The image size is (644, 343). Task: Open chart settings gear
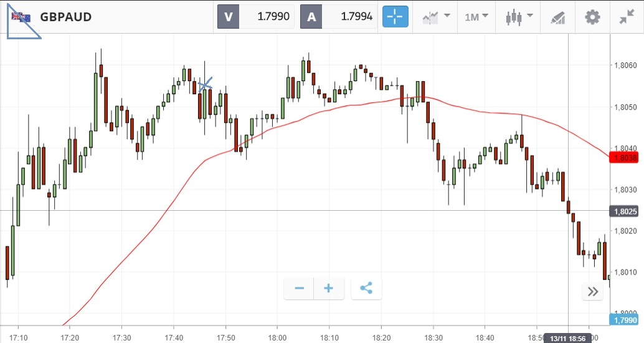click(592, 17)
